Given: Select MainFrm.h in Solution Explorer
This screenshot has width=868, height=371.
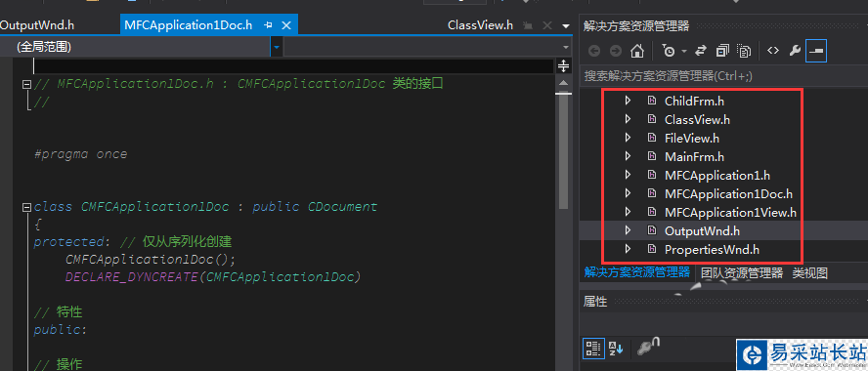Looking at the screenshot, I should pos(694,157).
